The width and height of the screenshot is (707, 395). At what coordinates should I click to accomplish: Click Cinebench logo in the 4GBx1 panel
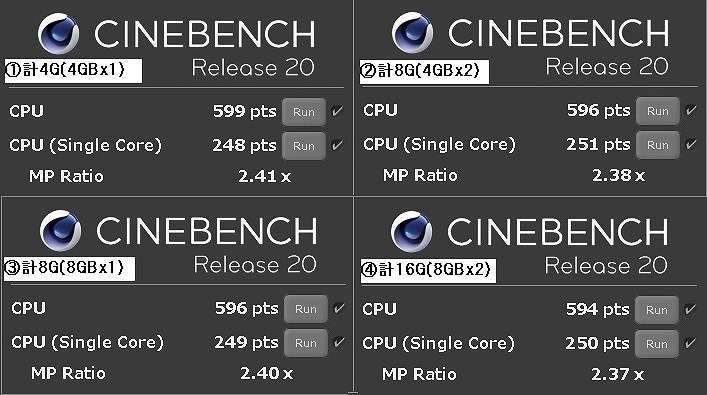[x=59, y=33]
